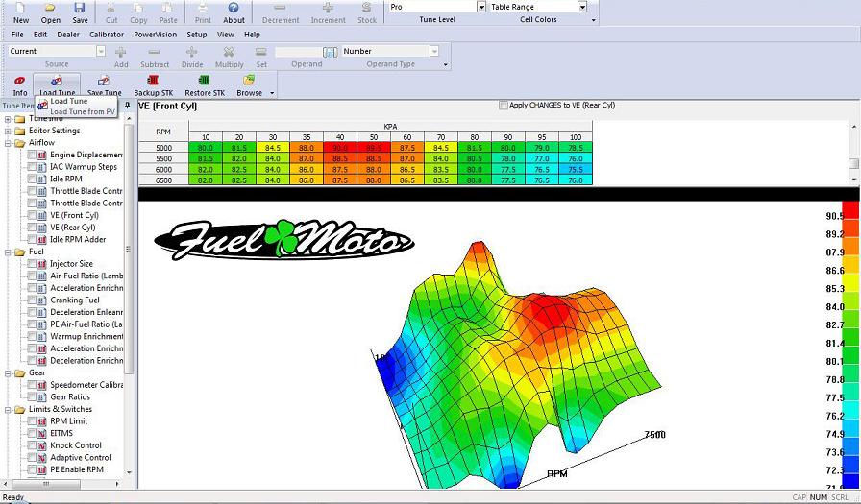Click the Info icon

20,81
